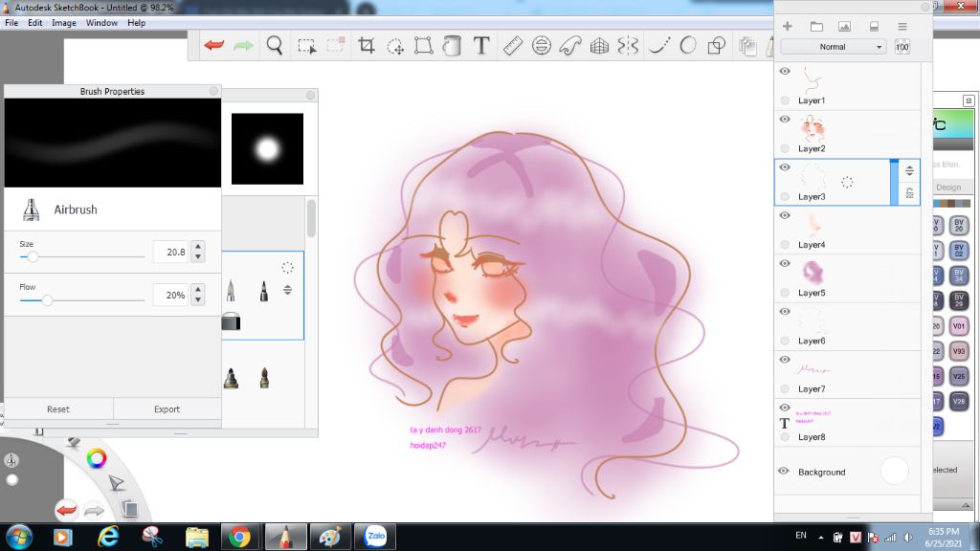Screen dimensions: 980x551
Task: Select the Quick Transform tool
Action: pos(395,46)
